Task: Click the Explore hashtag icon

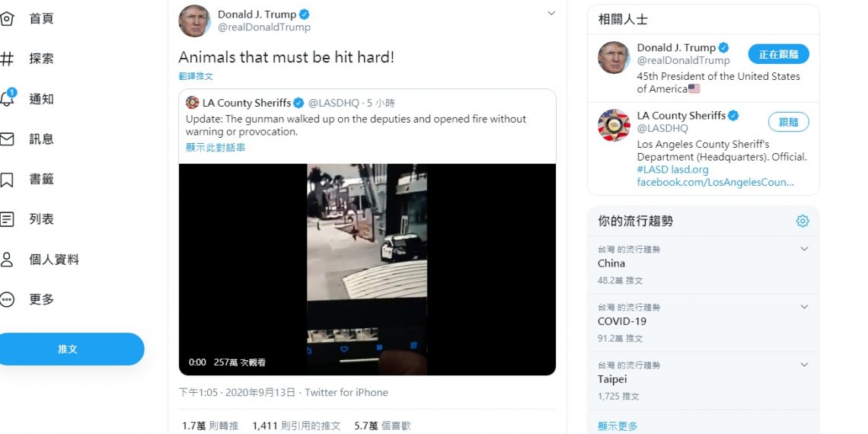Action: tap(6, 59)
